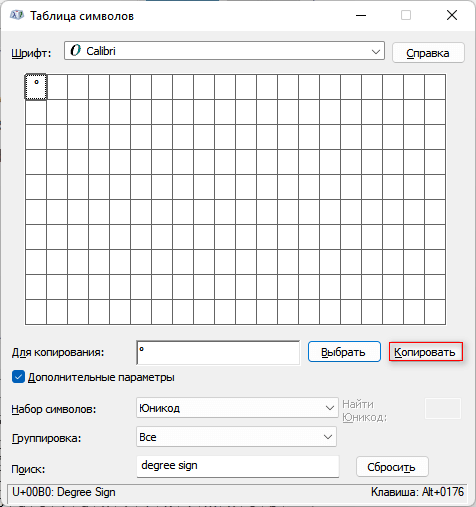Screen dimensions: 476x507
Task: Click the dropdown chevron of Шрифт field
Action: 376,52
